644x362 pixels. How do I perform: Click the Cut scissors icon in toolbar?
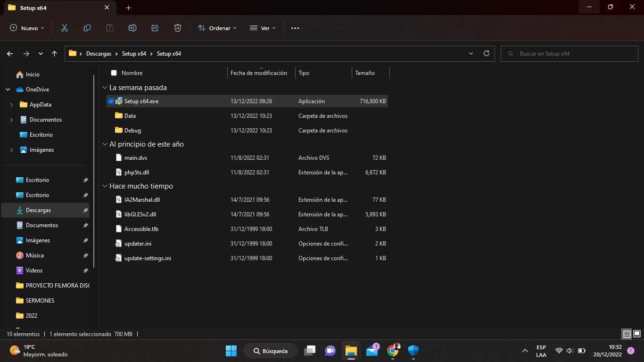(x=65, y=28)
